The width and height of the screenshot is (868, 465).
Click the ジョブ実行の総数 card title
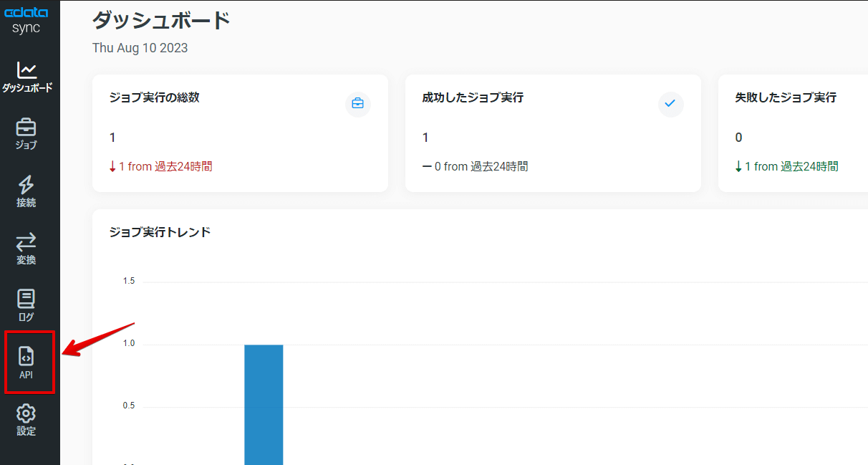(x=154, y=97)
